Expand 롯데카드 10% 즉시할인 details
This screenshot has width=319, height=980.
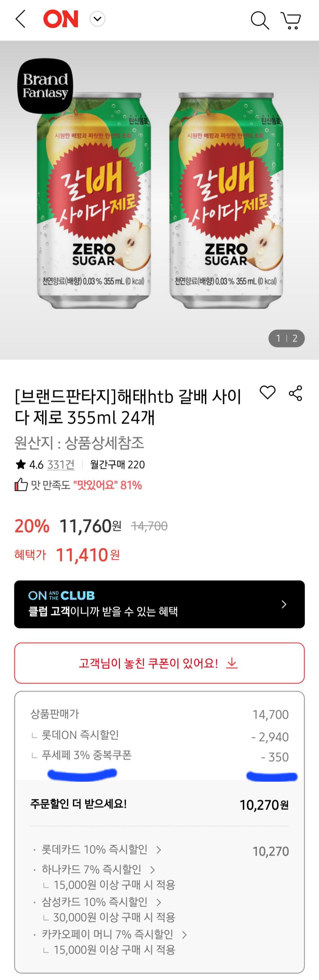(159, 850)
